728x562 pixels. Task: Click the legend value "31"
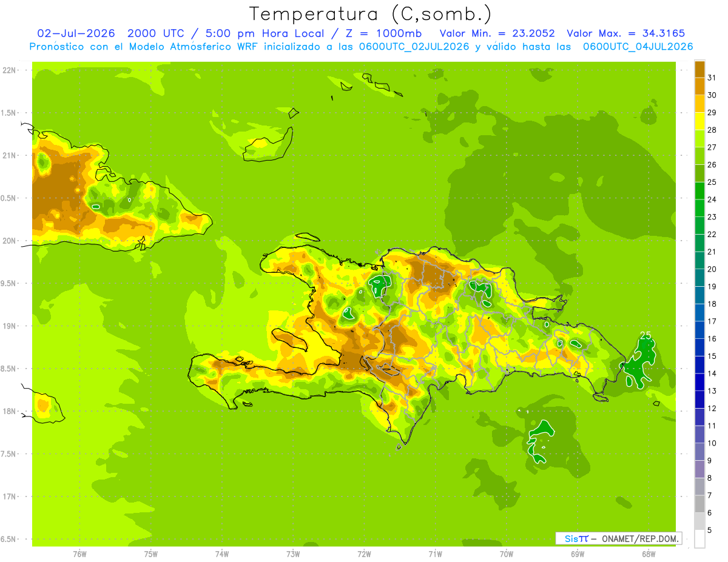click(712, 78)
